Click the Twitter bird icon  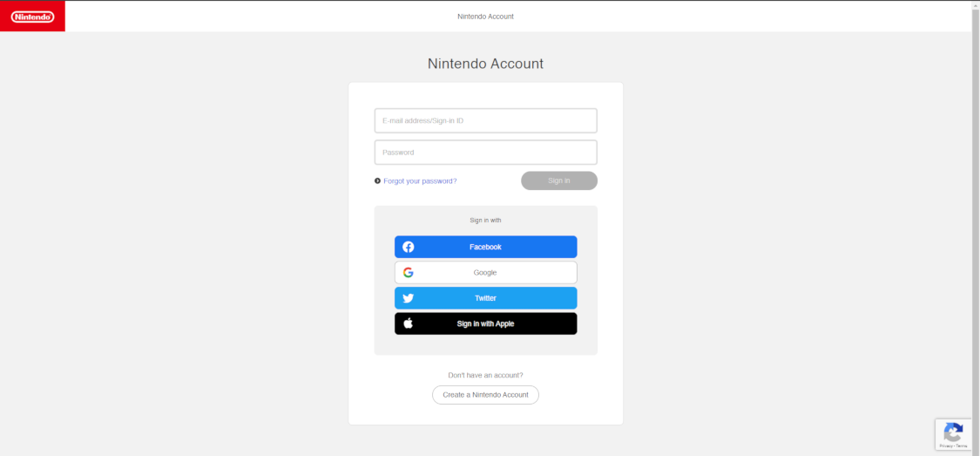[x=409, y=298]
